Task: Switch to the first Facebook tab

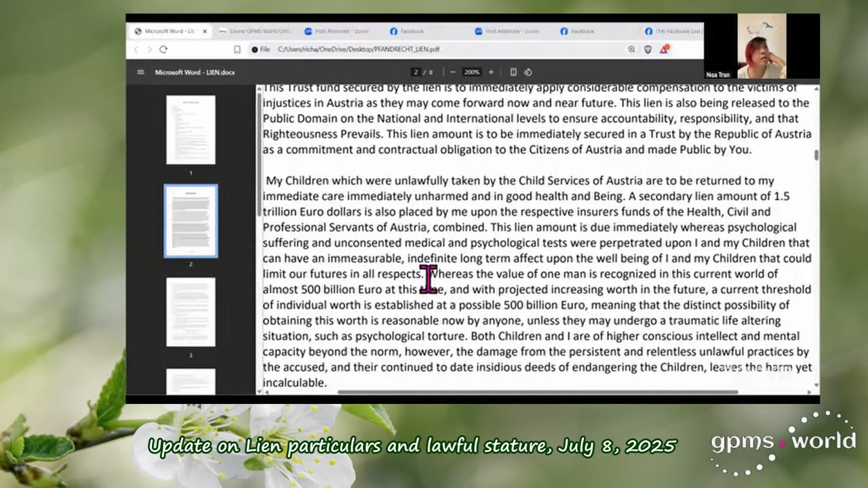Action: (408, 31)
